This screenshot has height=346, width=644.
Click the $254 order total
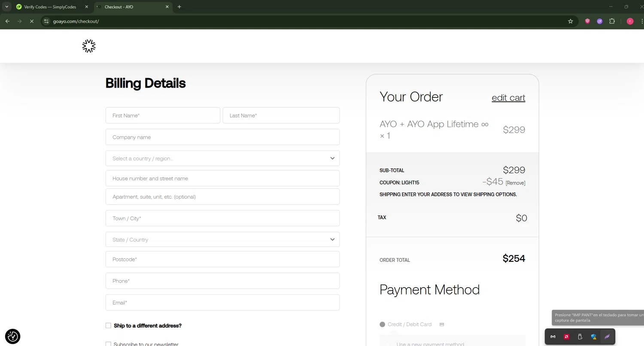click(514, 258)
